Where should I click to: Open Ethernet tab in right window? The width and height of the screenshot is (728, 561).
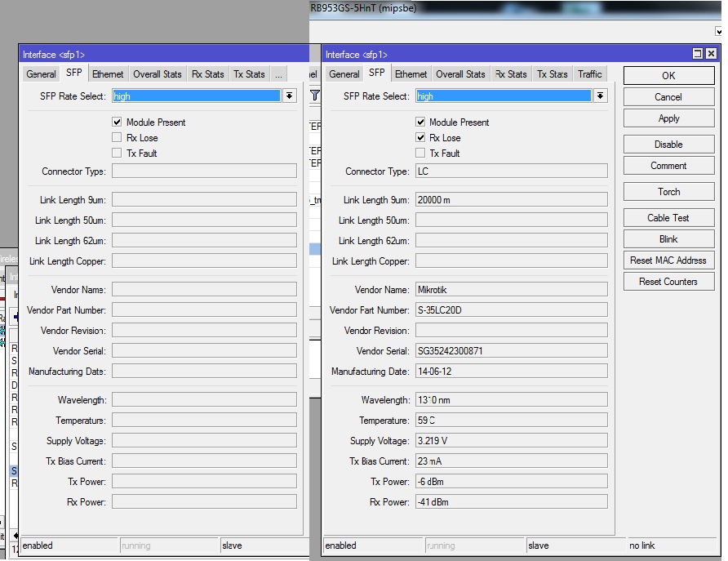point(411,74)
